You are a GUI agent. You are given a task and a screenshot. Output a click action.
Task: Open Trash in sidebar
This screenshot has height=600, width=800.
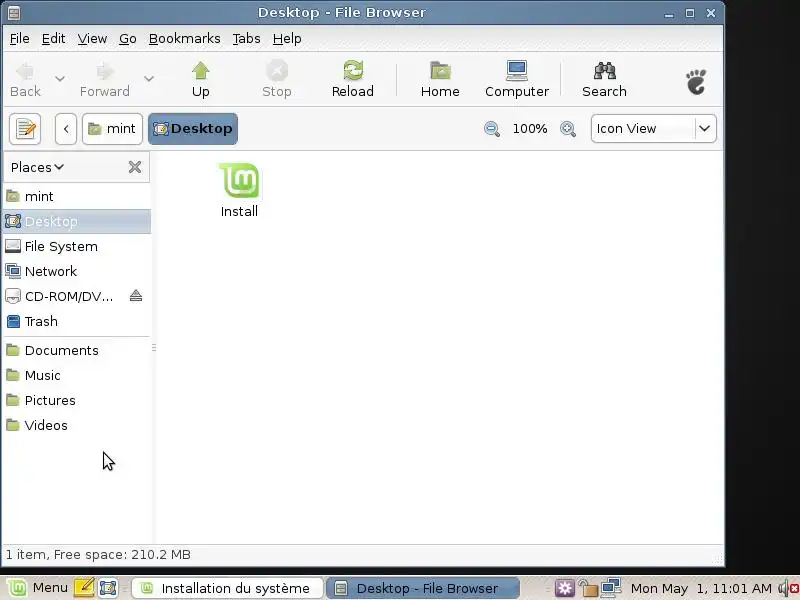[x=77, y=321]
